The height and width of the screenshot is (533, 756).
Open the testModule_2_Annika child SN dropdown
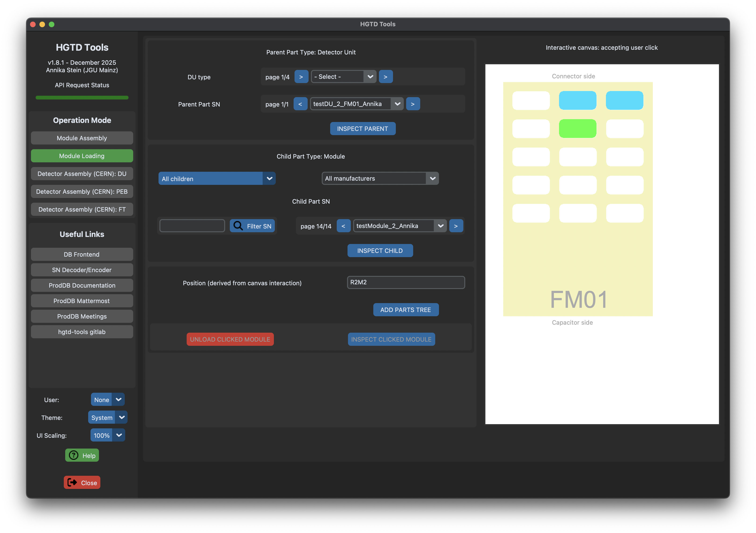point(400,226)
